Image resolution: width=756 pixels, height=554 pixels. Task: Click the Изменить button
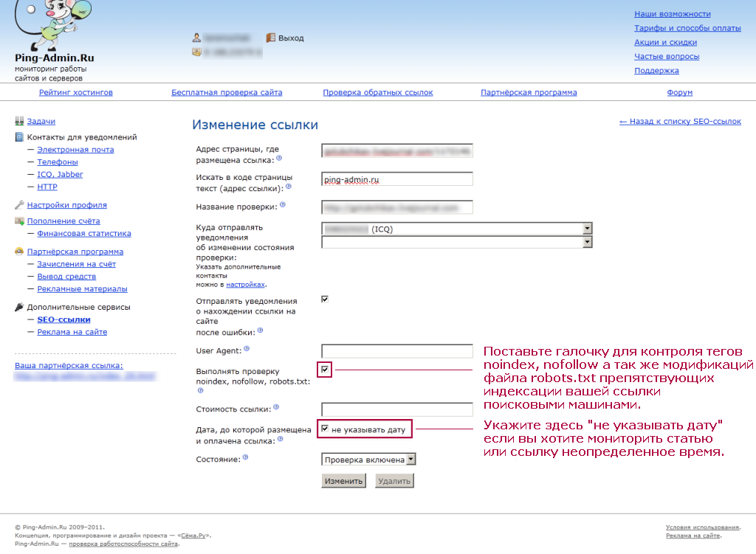[344, 481]
